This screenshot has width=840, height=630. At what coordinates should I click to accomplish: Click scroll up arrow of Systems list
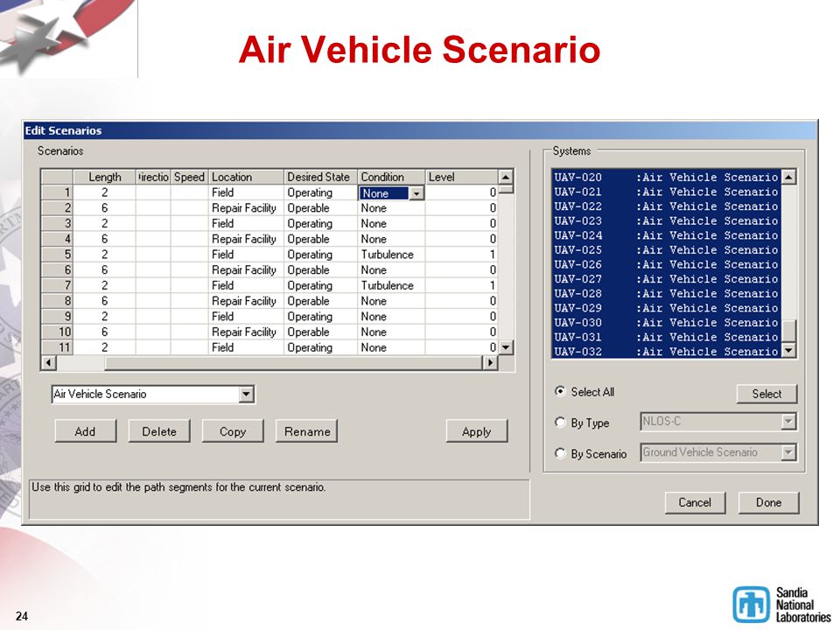(788, 177)
